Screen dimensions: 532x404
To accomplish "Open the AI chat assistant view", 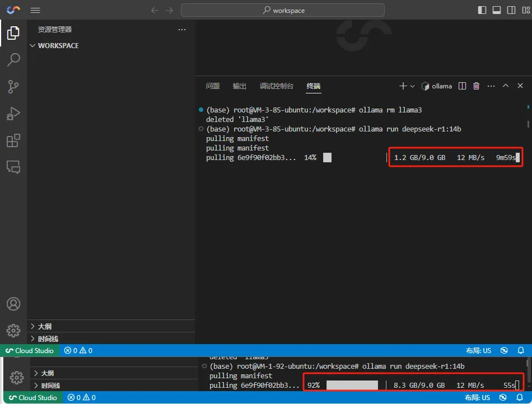I will pyautogui.click(x=13, y=167).
